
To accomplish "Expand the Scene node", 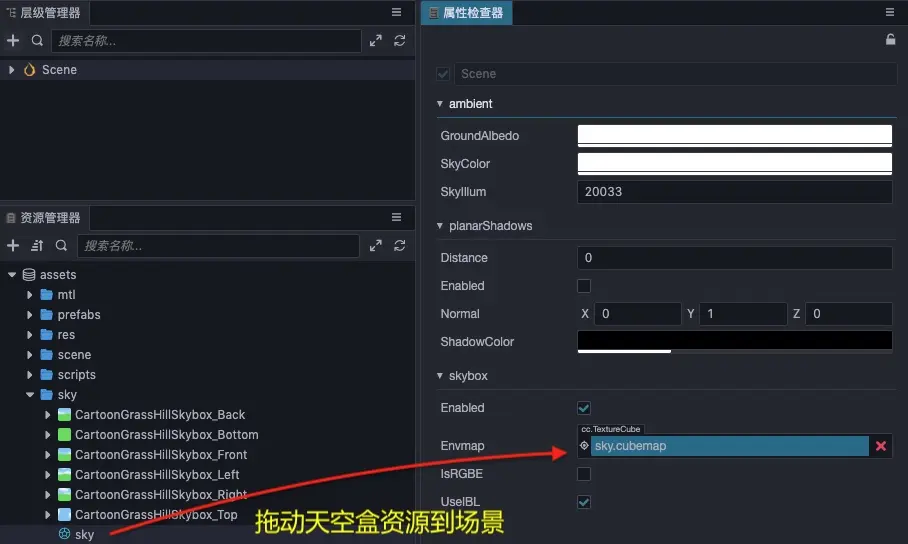I will point(11,70).
